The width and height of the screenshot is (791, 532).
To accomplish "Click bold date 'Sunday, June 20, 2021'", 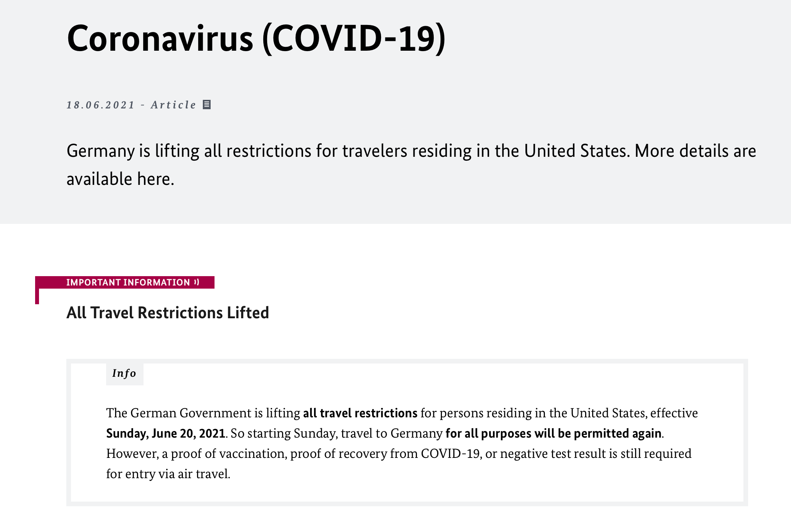I will click(x=165, y=433).
